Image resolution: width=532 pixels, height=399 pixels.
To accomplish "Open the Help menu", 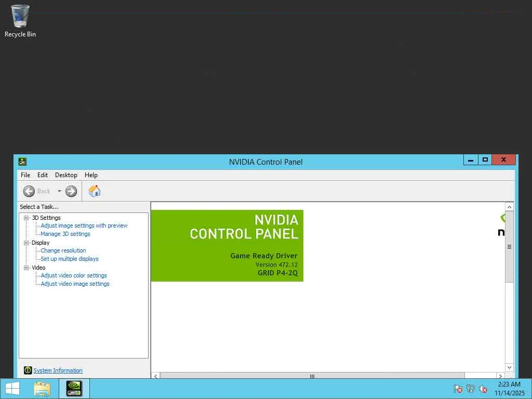I will pyautogui.click(x=91, y=175).
